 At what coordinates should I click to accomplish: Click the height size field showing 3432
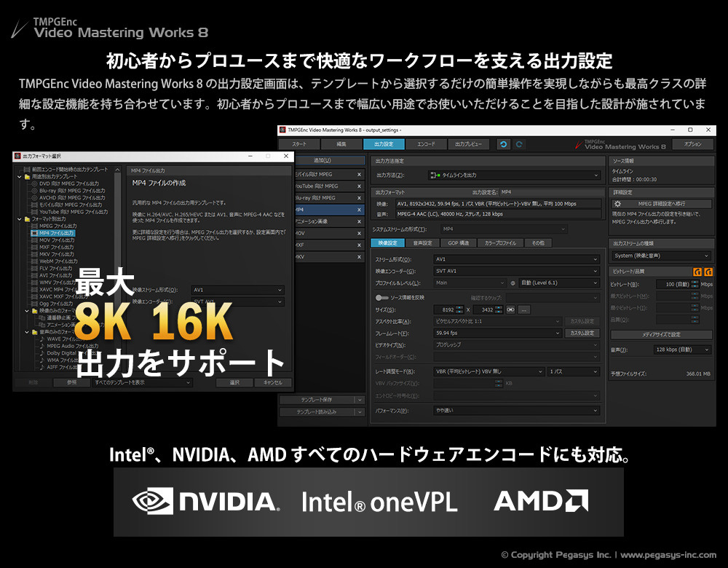point(488,309)
